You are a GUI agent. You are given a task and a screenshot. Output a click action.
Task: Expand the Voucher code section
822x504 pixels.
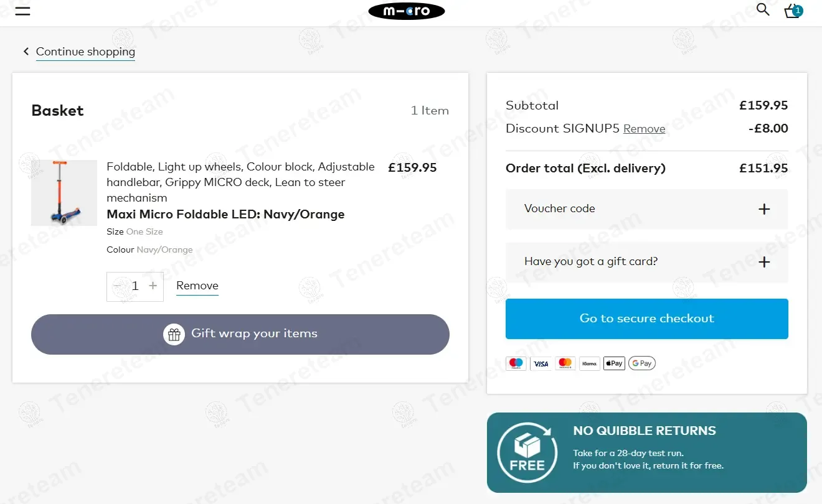point(646,209)
